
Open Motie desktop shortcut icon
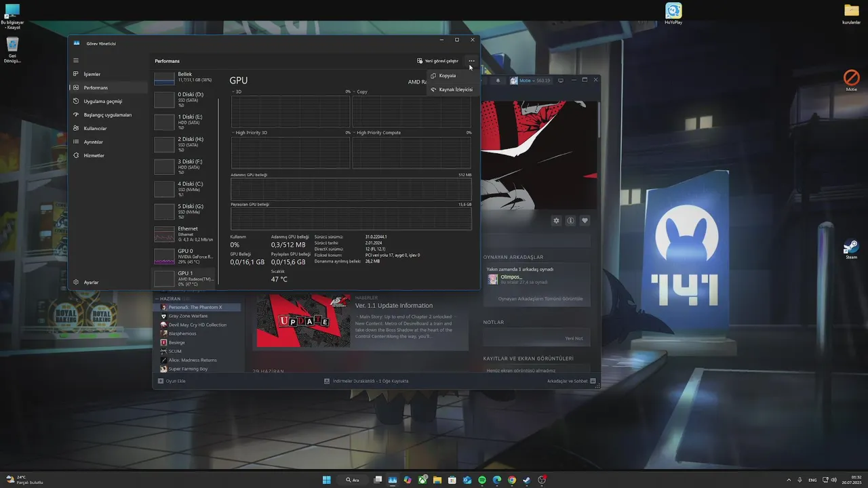point(852,80)
